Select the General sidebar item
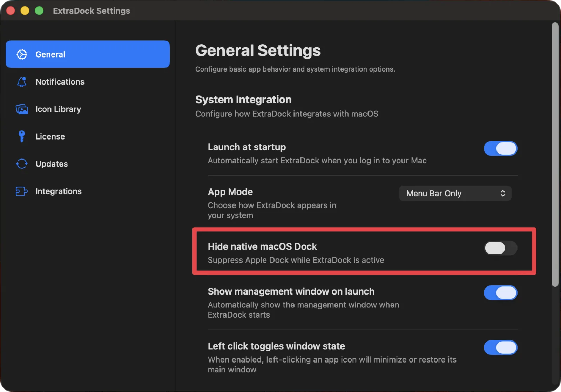Screen dimensions: 561x392 click(88, 54)
